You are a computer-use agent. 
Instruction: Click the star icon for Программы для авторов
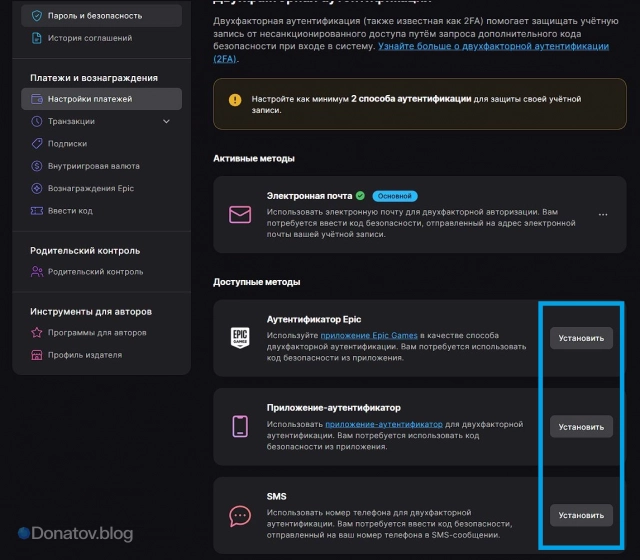coord(37,332)
